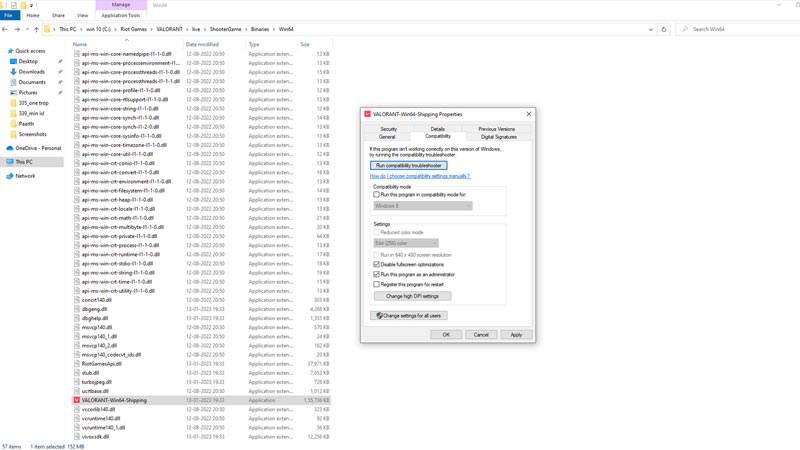Open Pictures in the sidebar
Viewport: 800px width, 450px height.
coord(28,93)
